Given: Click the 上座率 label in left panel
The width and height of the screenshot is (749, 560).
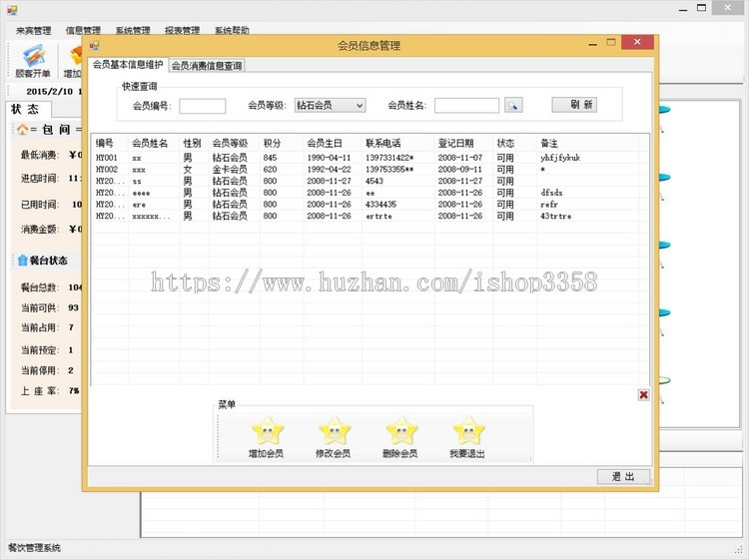Looking at the screenshot, I should pyautogui.click(x=40, y=391).
